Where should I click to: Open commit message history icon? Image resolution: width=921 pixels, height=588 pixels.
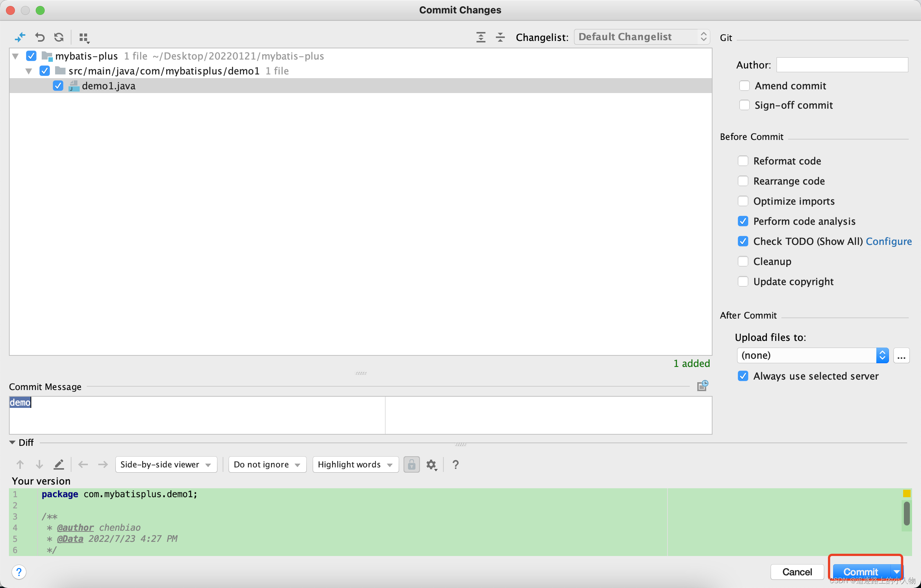(702, 386)
